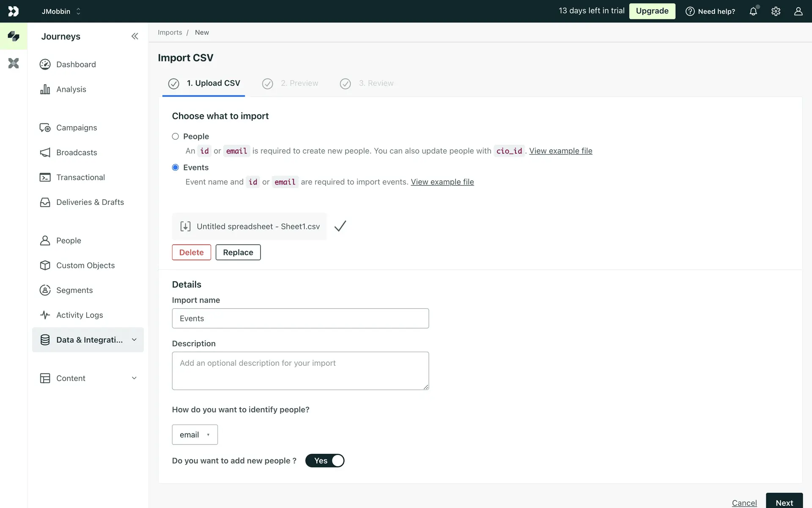
Task: Toggle add new people switch
Action: pyautogui.click(x=325, y=461)
